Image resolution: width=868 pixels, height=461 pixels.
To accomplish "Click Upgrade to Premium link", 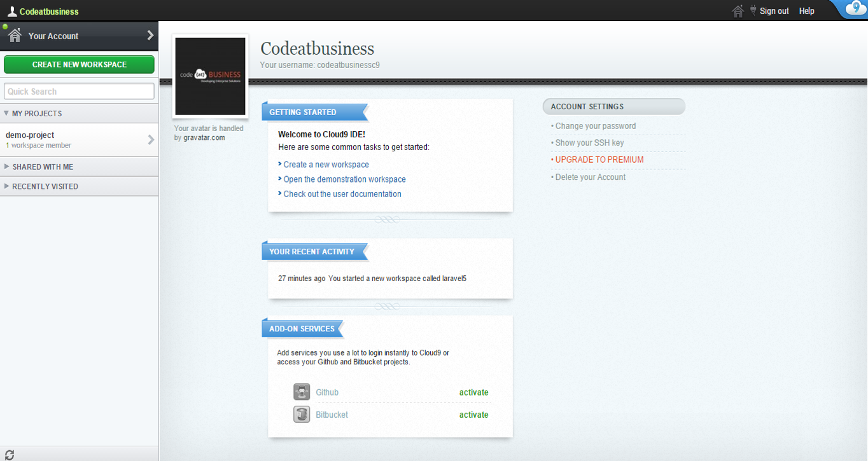I will (599, 160).
